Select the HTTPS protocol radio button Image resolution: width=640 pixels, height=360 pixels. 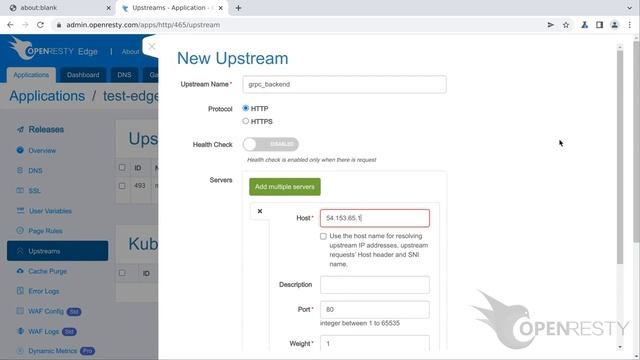coord(245,121)
